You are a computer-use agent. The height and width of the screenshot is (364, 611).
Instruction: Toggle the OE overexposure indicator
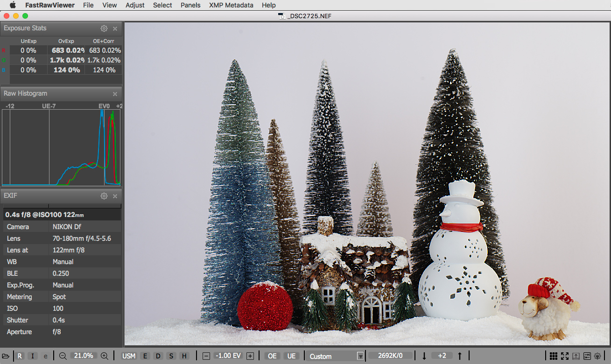[272, 356]
